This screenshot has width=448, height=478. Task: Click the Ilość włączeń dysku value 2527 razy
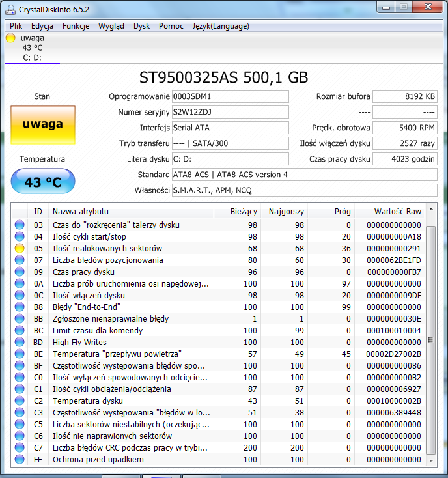[x=405, y=143]
